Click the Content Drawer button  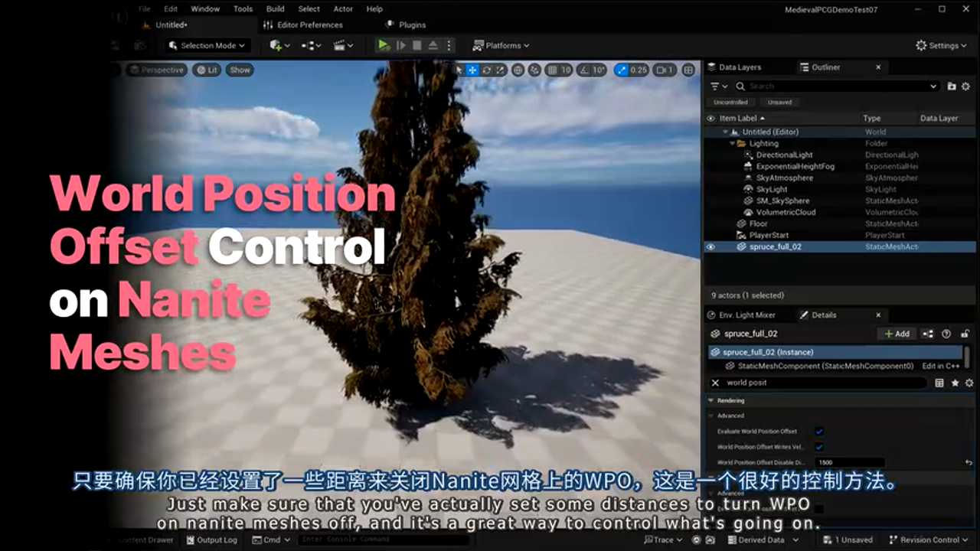(145, 540)
